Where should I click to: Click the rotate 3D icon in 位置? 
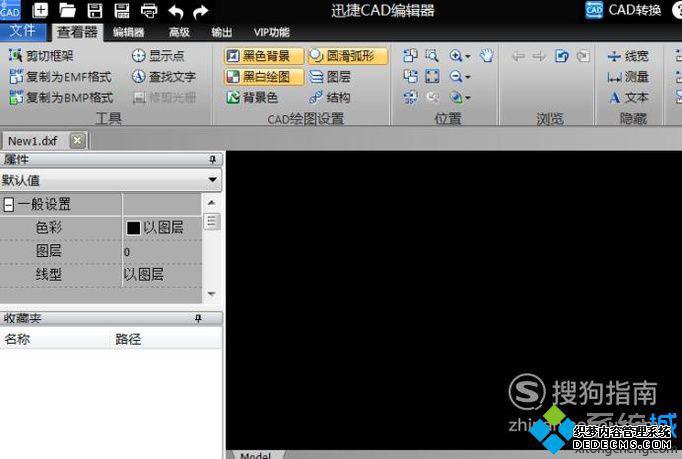[x=410, y=97]
